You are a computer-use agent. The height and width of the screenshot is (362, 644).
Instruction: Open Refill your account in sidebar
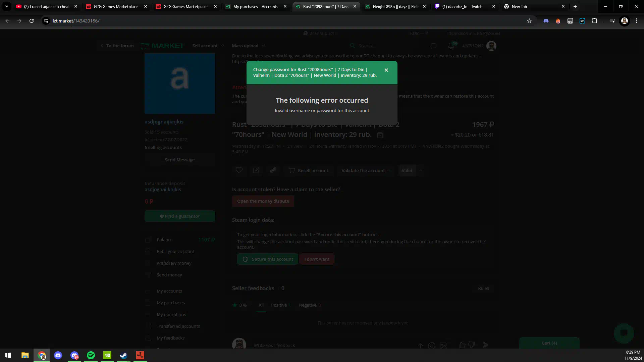(175, 251)
